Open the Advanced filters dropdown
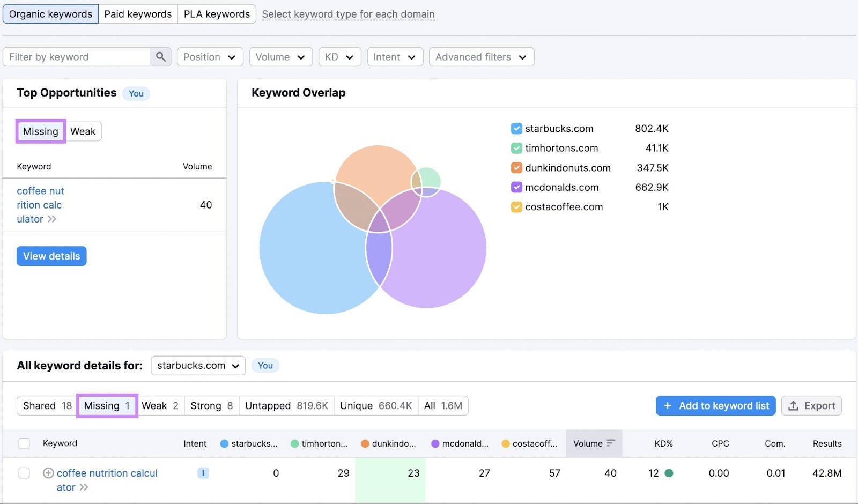 pos(480,56)
